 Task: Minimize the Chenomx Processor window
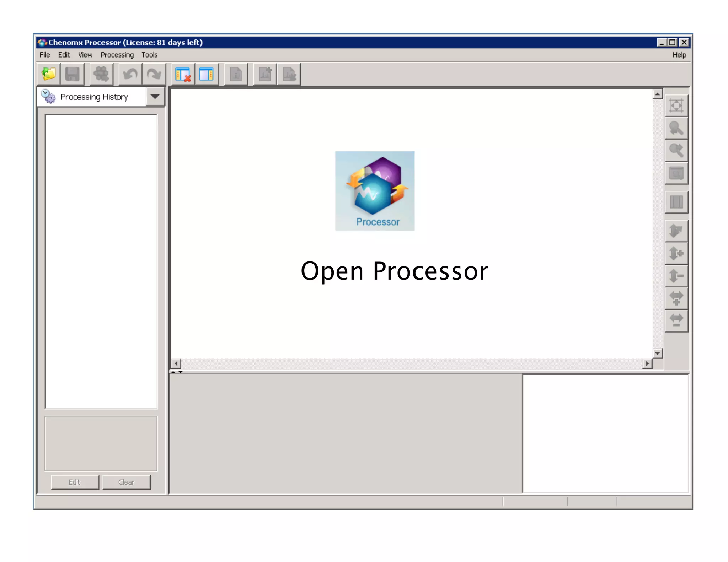(x=661, y=43)
